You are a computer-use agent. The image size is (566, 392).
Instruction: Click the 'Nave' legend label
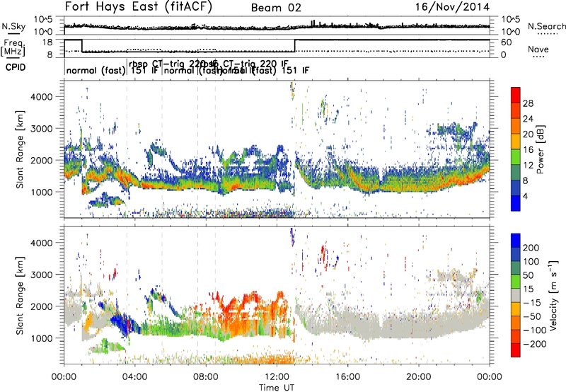[x=538, y=49]
